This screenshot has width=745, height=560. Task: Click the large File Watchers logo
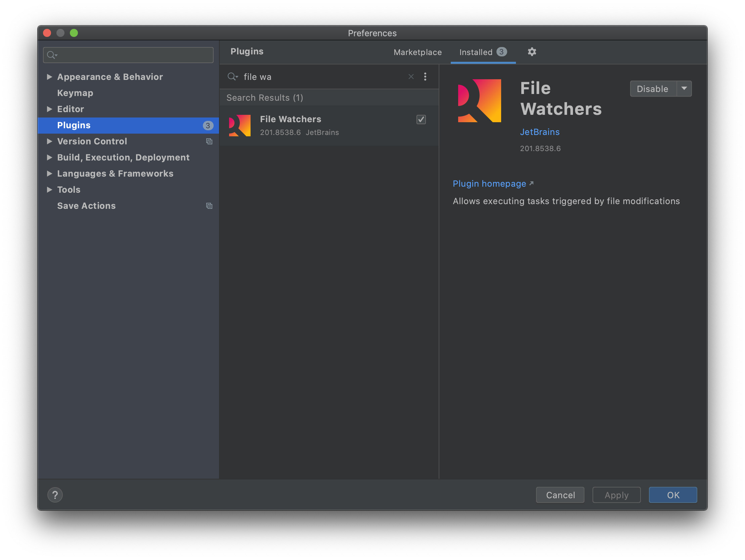[x=479, y=101]
